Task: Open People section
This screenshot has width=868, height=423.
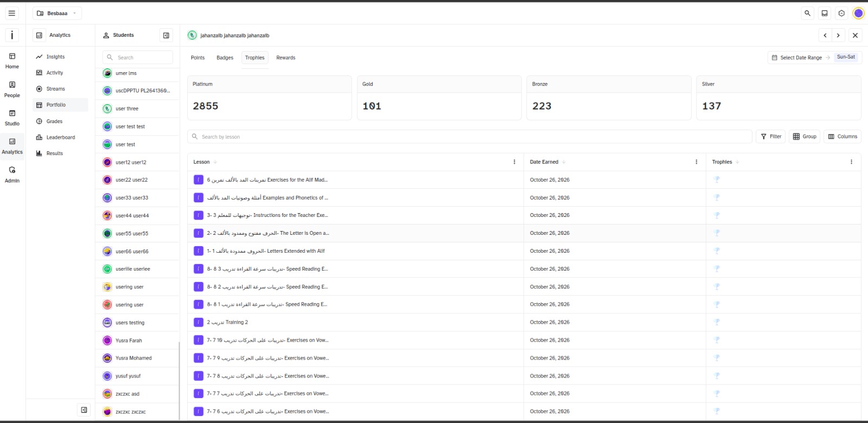Action: 12,90
